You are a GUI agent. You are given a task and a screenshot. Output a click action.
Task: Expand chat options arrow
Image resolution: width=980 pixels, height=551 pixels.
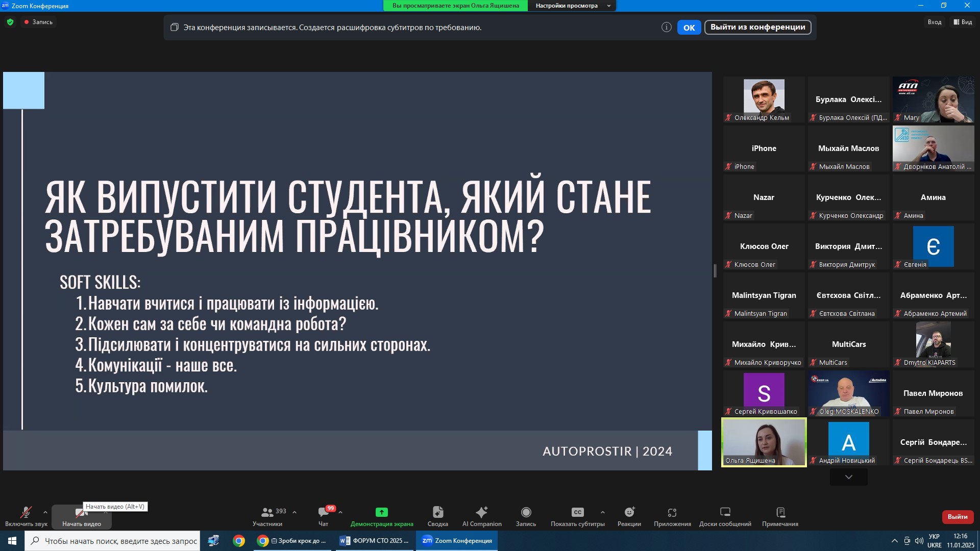340,512
